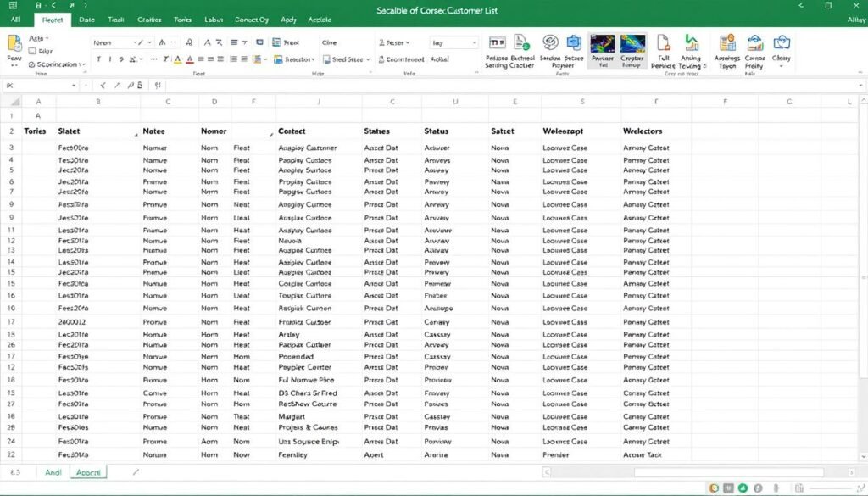Image resolution: width=868 pixels, height=496 pixels.
Task: Click the Ansing Towing chart icon
Action: 691,44
